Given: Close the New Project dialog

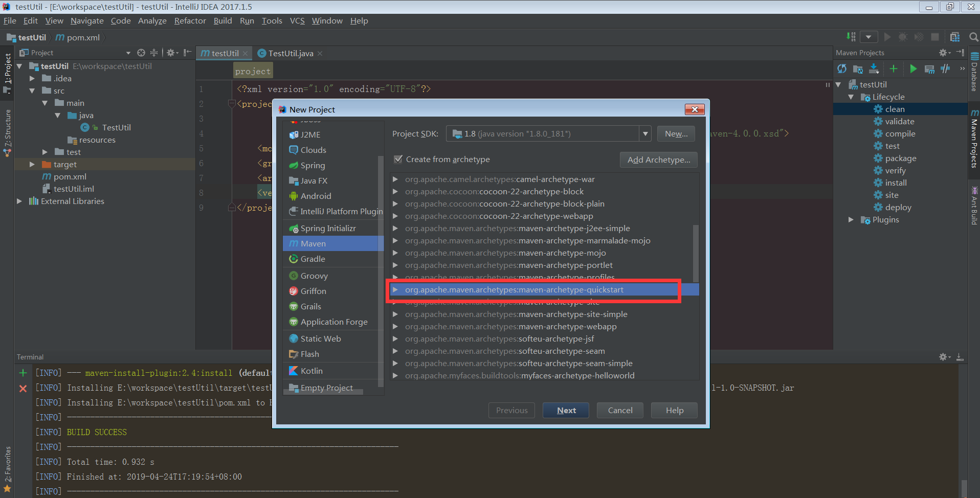Looking at the screenshot, I should coord(695,109).
